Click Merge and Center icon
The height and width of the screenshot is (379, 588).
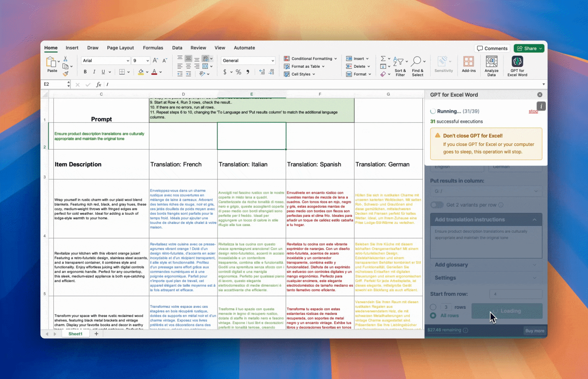[206, 66]
